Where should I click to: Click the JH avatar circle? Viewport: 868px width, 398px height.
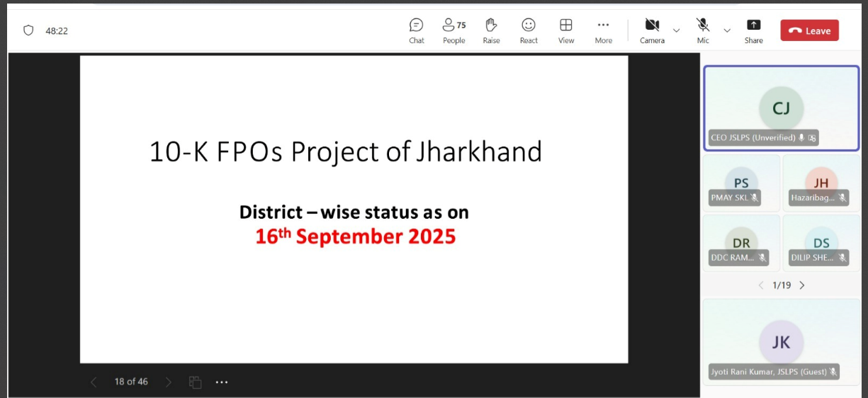[821, 183]
